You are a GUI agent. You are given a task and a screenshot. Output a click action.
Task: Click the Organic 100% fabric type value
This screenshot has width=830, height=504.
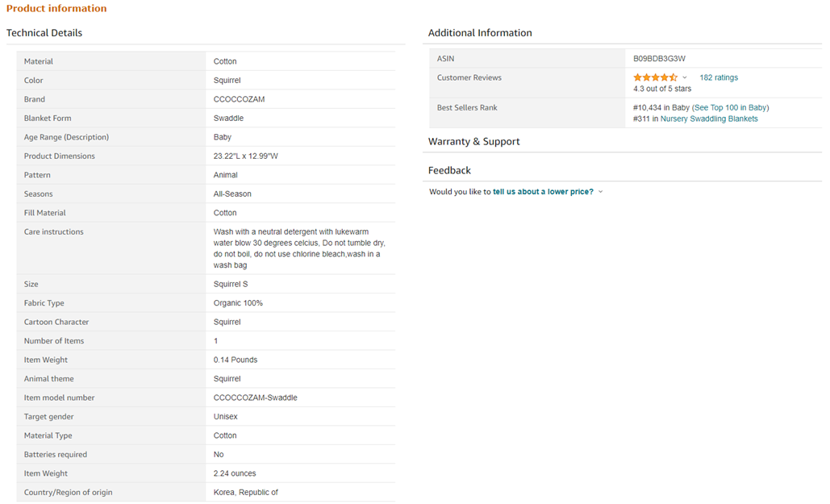pos(238,303)
